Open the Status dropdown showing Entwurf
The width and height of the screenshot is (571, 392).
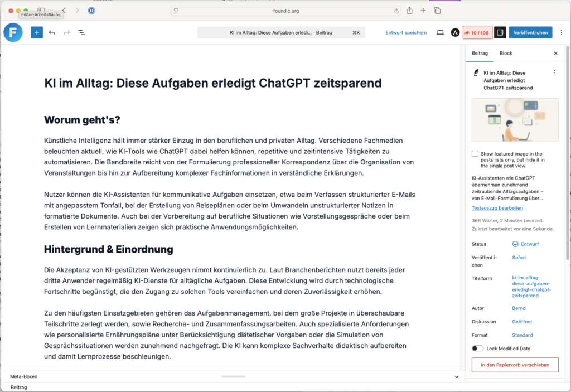(528, 244)
